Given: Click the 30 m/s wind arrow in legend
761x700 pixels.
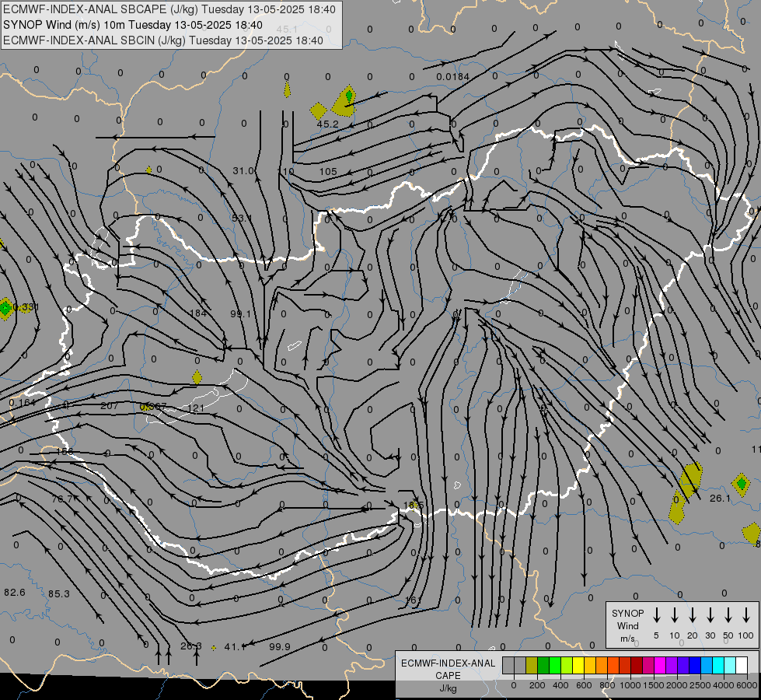Looking at the screenshot, I should tap(710, 615).
